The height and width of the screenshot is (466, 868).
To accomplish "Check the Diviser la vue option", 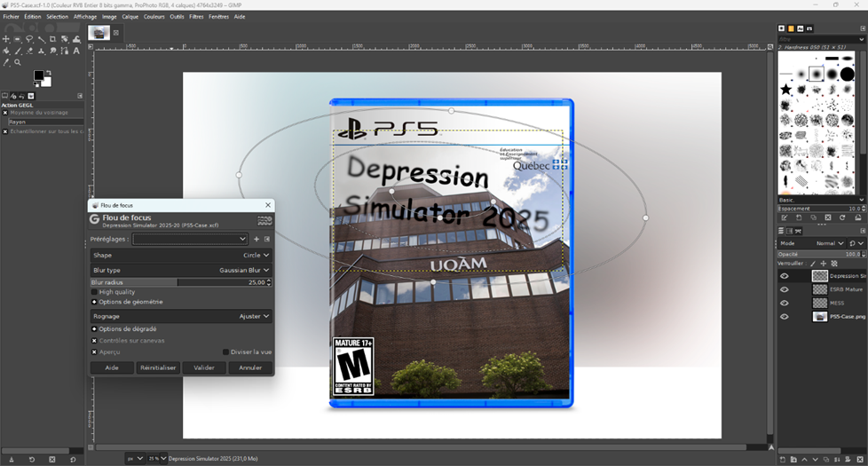I will 225,351.
